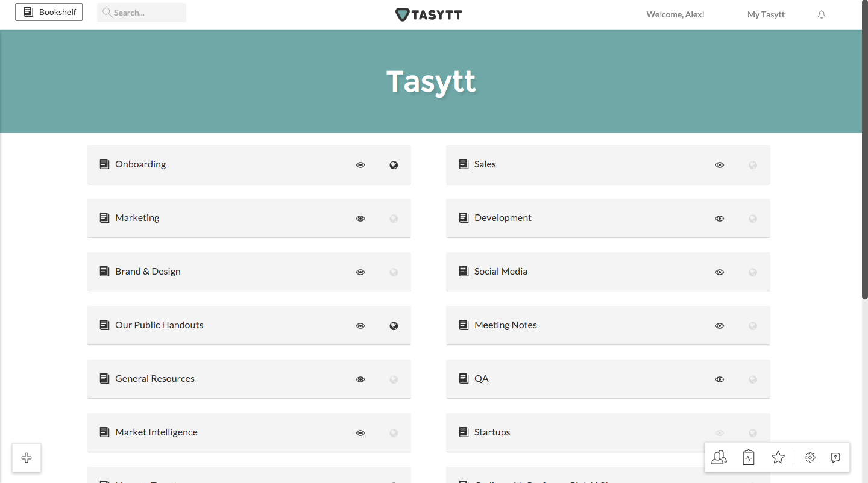The width and height of the screenshot is (868, 483).
Task: Toggle the faded eye visibility for Startups
Action: click(x=720, y=433)
